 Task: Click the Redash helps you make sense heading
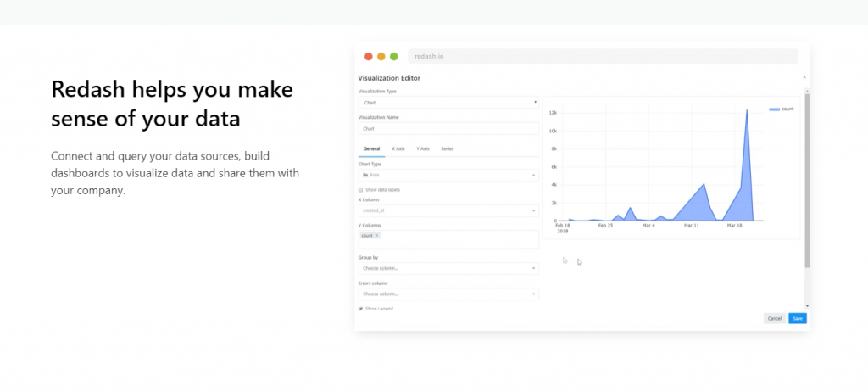[172, 104]
